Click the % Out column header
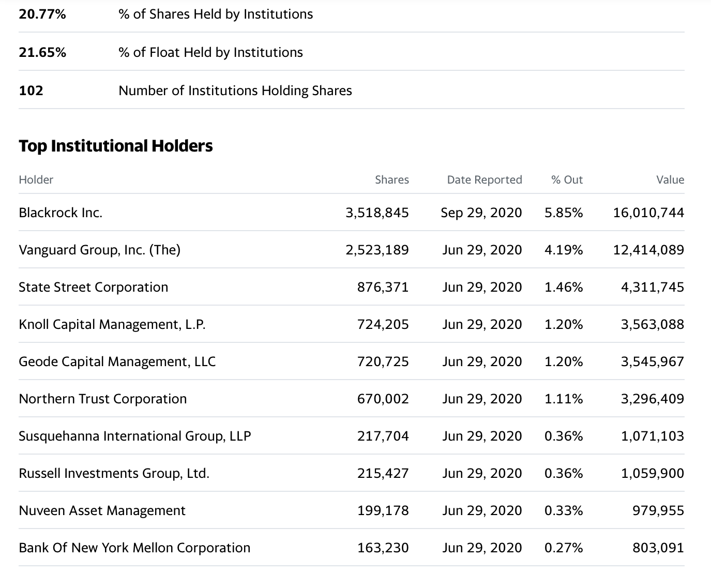This screenshot has width=711, height=588. click(x=567, y=179)
